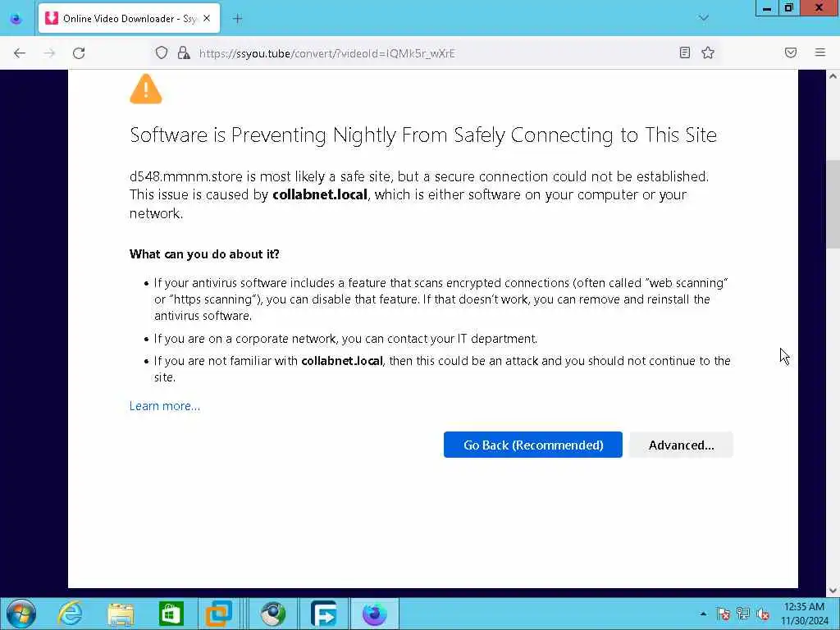
Task: Launch Internet Explorer from the taskbar
Action: [x=71, y=614]
